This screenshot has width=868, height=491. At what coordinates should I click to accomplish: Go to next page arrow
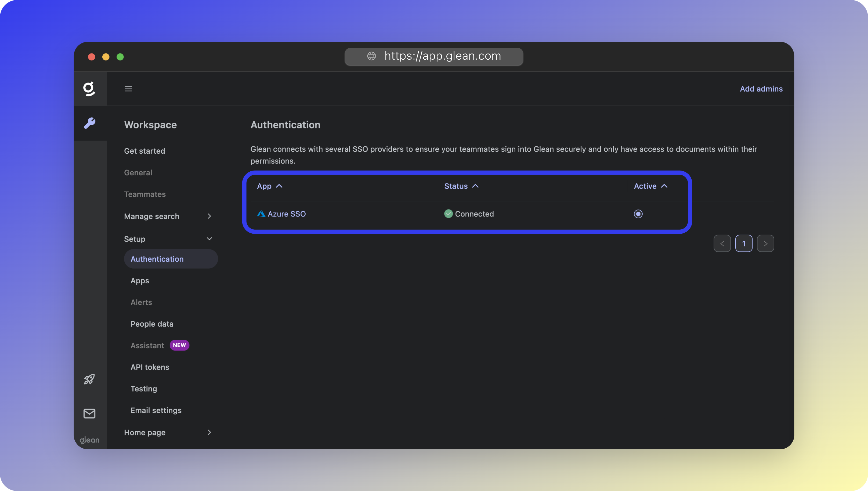pos(765,243)
